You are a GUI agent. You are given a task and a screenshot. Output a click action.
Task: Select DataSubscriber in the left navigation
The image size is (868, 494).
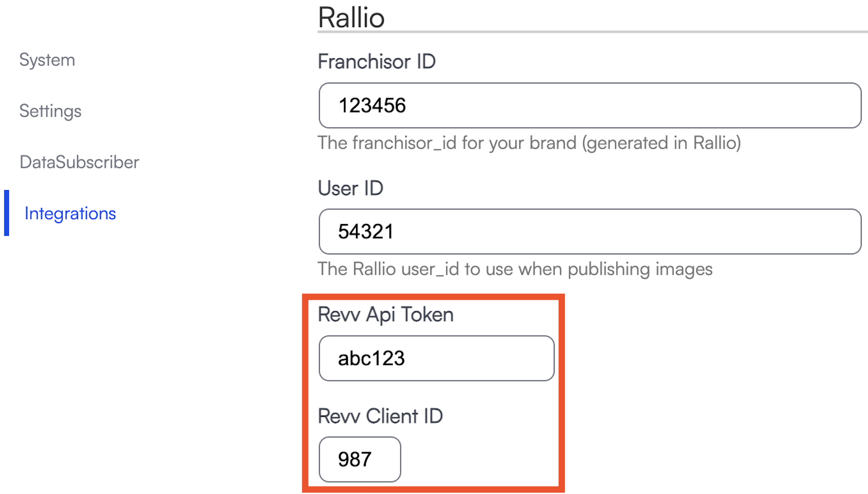[79, 162]
